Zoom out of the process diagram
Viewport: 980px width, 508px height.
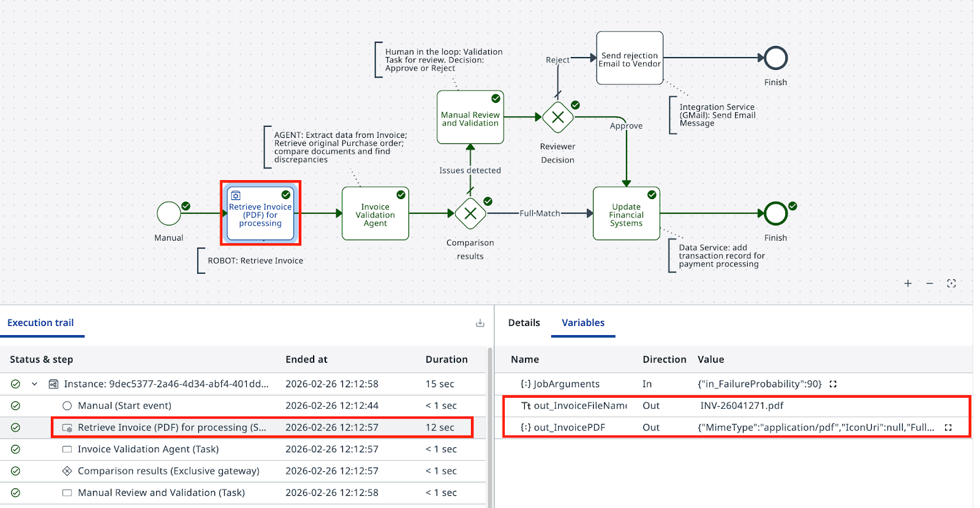click(930, 283)
